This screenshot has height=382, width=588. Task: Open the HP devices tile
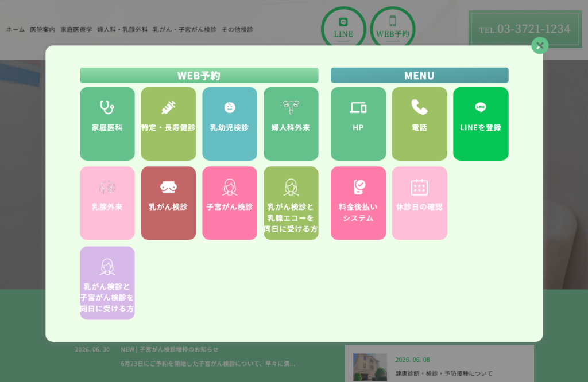pos(358,124)
